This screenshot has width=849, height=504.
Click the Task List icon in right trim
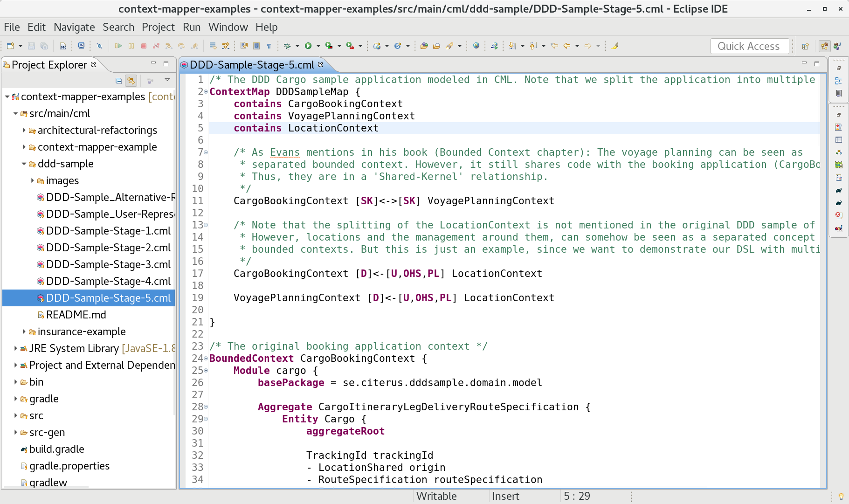(x=839, y=93)
